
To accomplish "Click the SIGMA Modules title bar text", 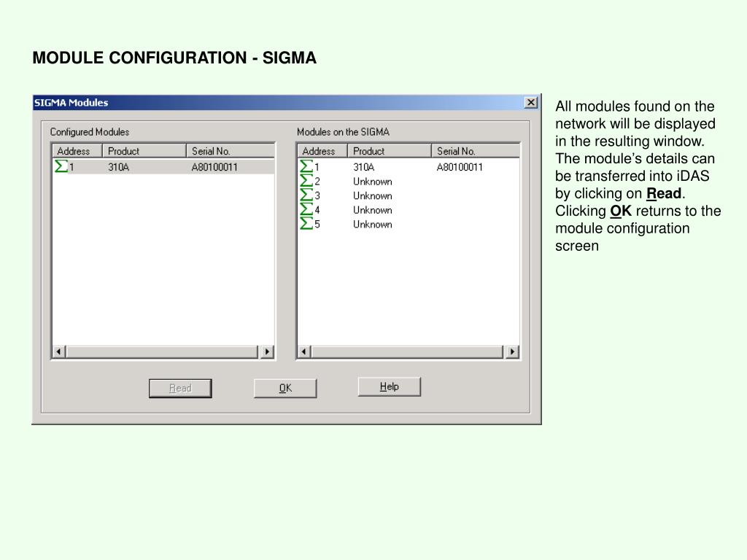I will point(71,102).
